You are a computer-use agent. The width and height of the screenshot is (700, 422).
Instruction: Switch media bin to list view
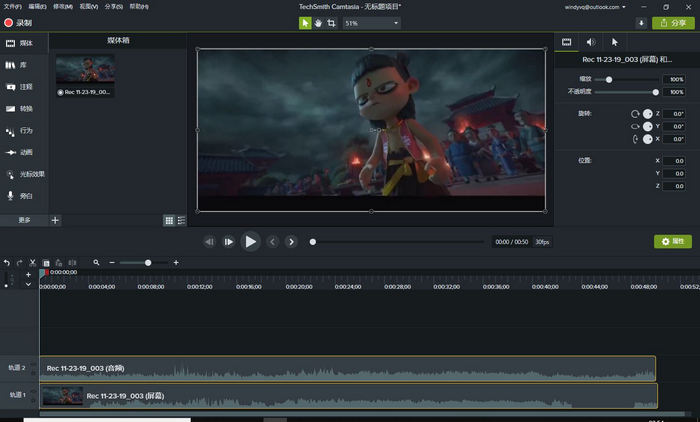[181, 220]
